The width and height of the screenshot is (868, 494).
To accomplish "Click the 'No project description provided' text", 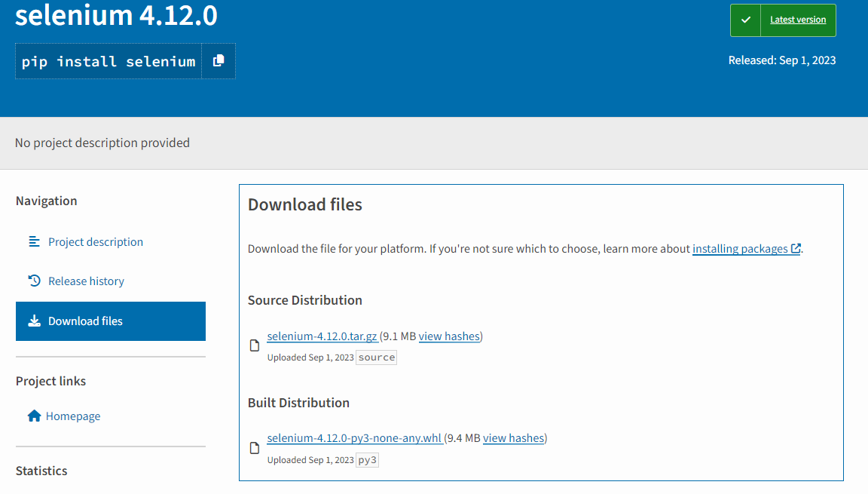I will click(102, 143).
